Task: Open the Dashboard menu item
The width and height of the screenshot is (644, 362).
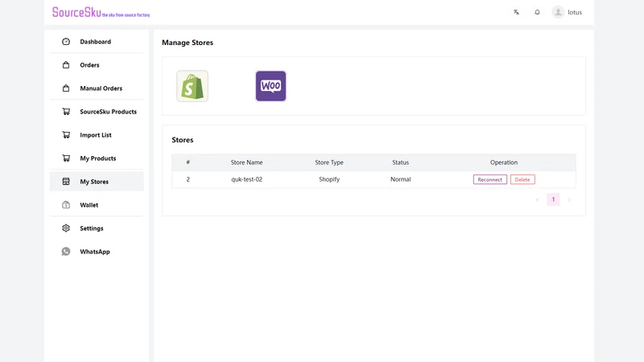Action: (97, 42)
